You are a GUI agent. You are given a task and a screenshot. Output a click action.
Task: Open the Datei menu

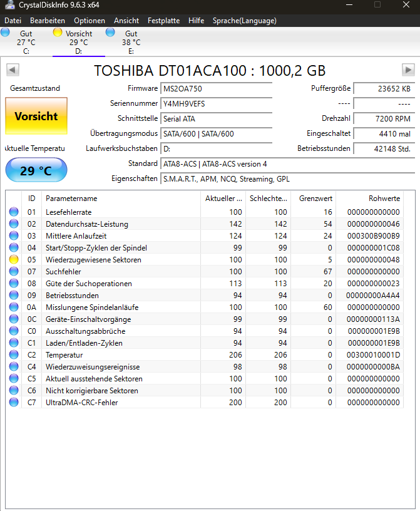(x=13, y=21)
